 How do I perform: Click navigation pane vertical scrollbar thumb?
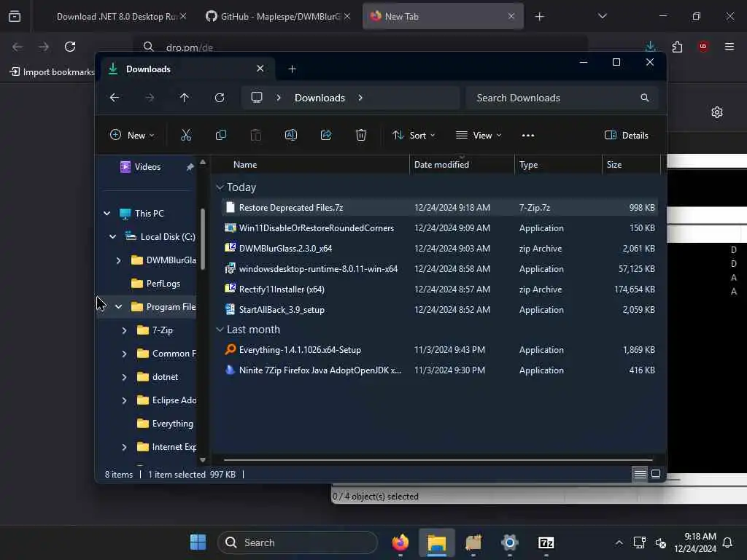click(x=203, y=239)
